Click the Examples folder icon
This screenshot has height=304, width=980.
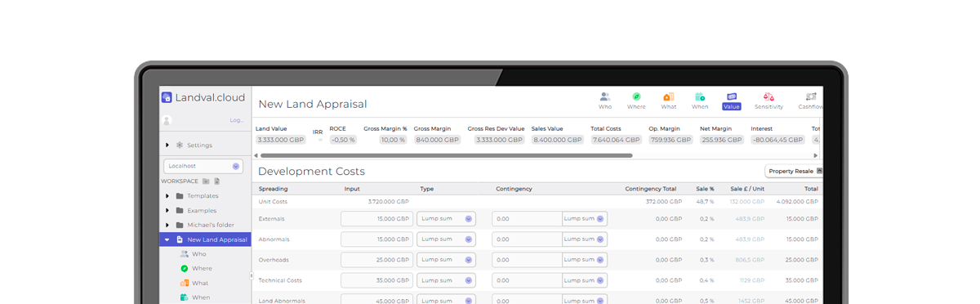180,211
